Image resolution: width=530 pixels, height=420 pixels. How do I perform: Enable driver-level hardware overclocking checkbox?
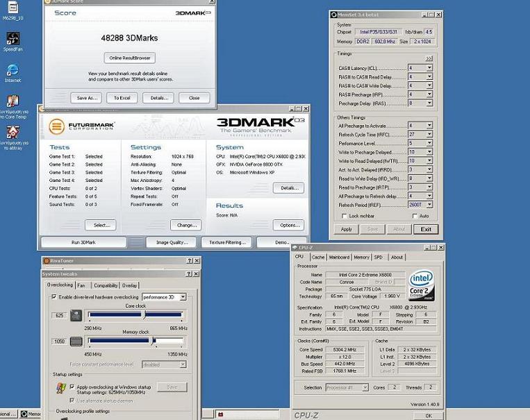(53, 297)
